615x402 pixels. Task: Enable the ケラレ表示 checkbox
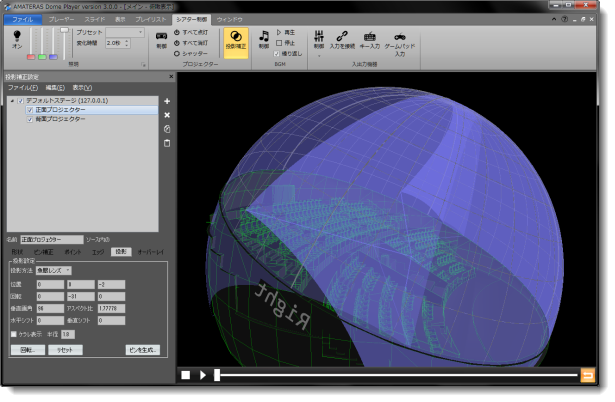13,334
